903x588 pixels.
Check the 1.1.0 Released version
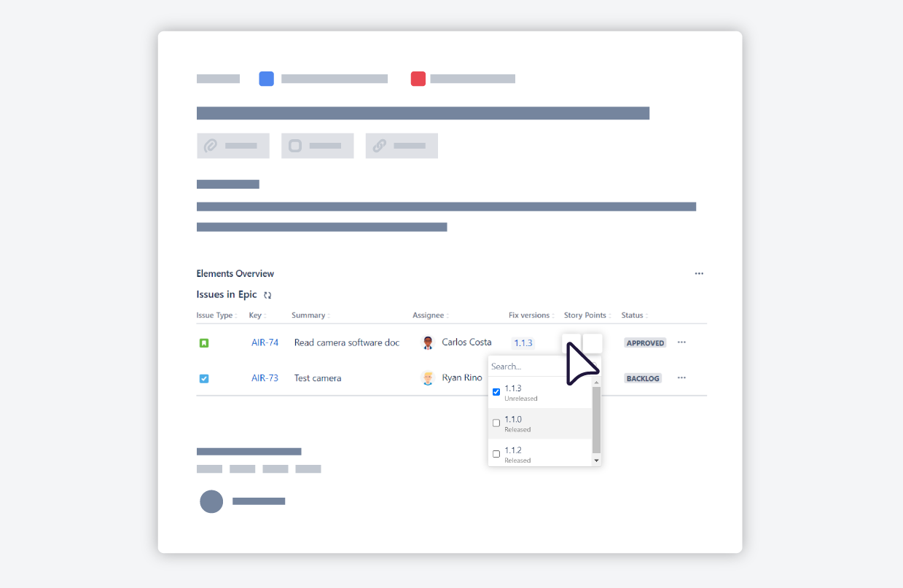click(496, 423)
